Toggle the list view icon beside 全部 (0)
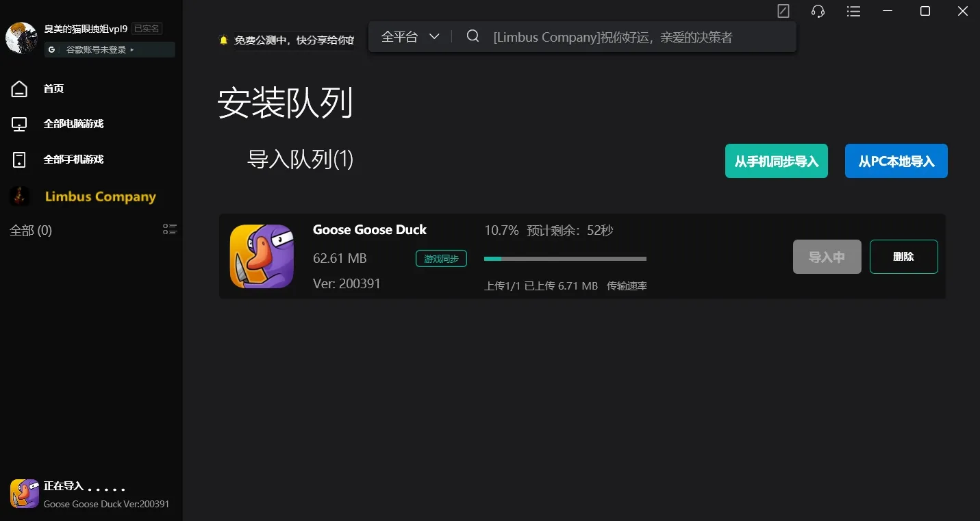Viewport: 980px width, 521px height. click(x=170, y=229)
